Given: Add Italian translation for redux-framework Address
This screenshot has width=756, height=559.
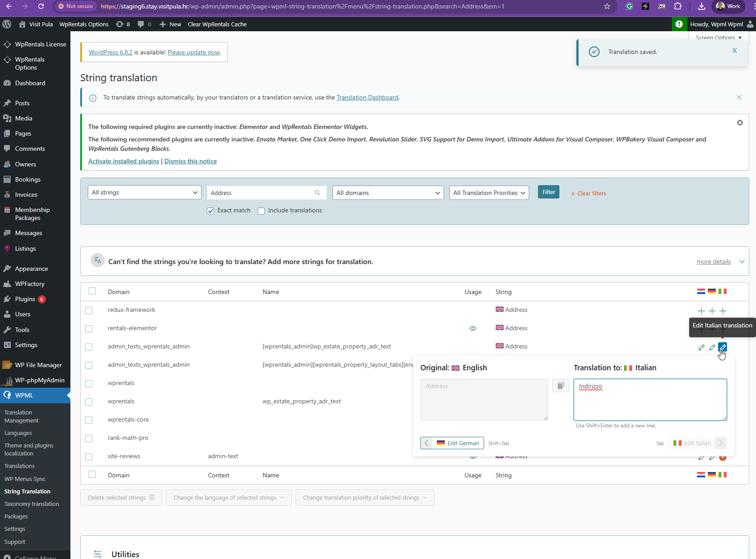Looking at the screenshot, I should 723,311.
